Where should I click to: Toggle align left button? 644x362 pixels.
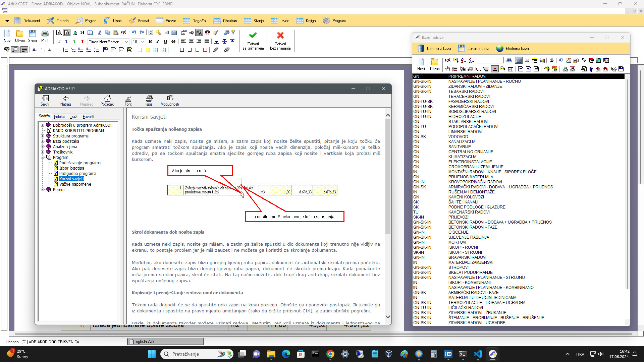pos(183,42)
